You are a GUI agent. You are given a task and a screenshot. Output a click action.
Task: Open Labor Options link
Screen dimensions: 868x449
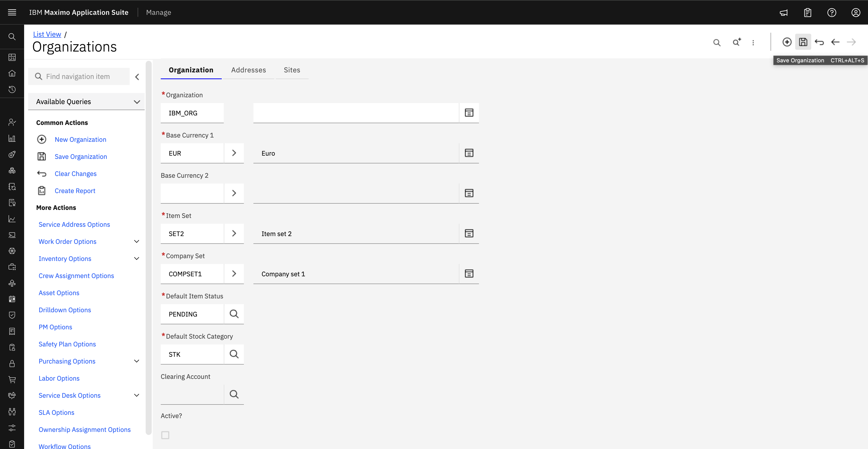click(59, 379)
